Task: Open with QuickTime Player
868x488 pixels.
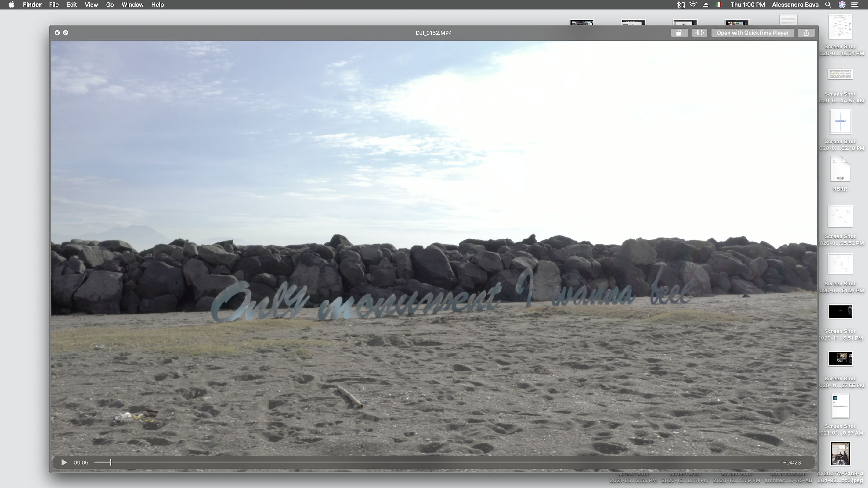Action: click(752, 33)
